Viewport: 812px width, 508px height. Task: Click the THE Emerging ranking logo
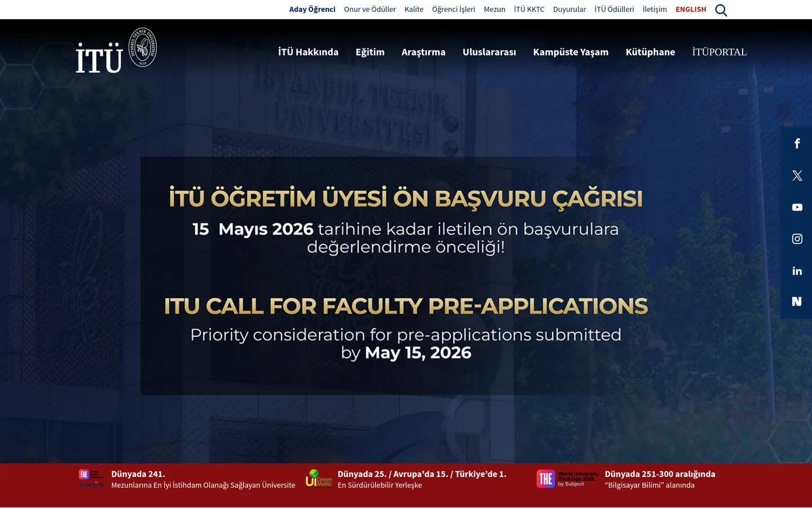(91, 479)
